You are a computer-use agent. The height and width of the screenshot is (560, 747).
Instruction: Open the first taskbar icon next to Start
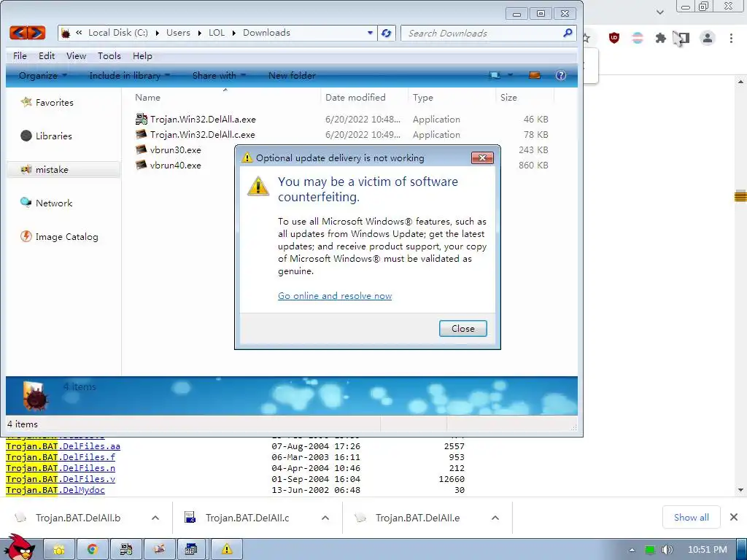pos(59,550)
